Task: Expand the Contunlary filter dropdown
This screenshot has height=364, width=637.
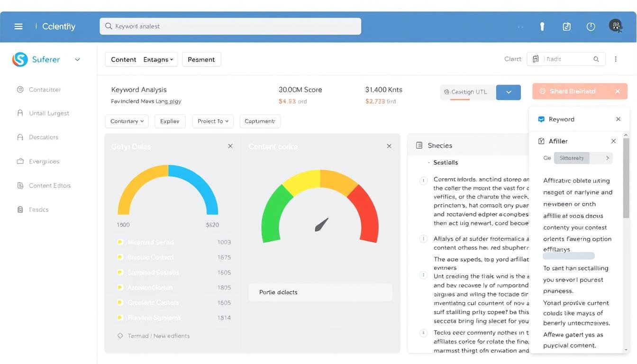Action: point(126,121)
